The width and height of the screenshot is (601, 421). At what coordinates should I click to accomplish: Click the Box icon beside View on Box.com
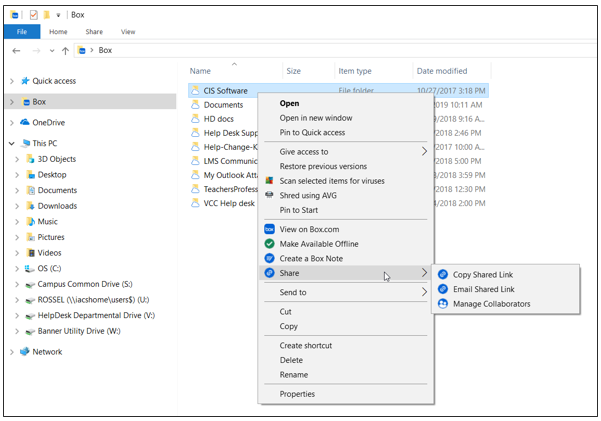pyautogui.click(x=269, y=229)
